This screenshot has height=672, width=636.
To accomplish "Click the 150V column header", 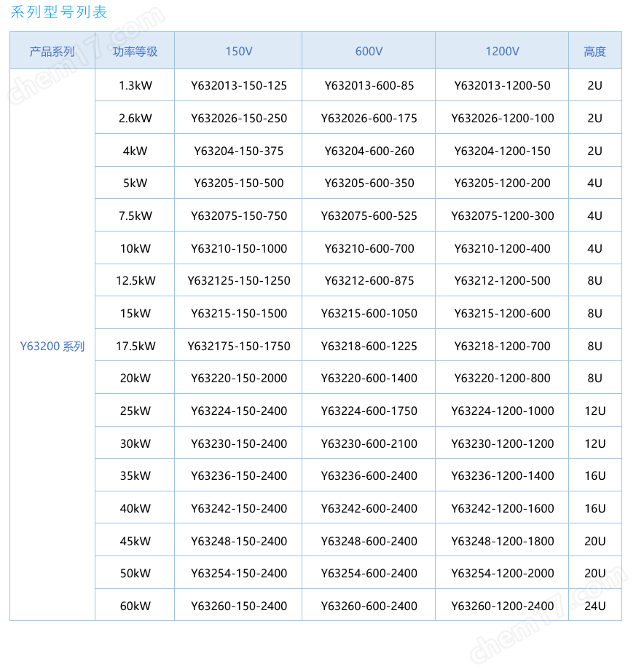I will pos(239,52).
